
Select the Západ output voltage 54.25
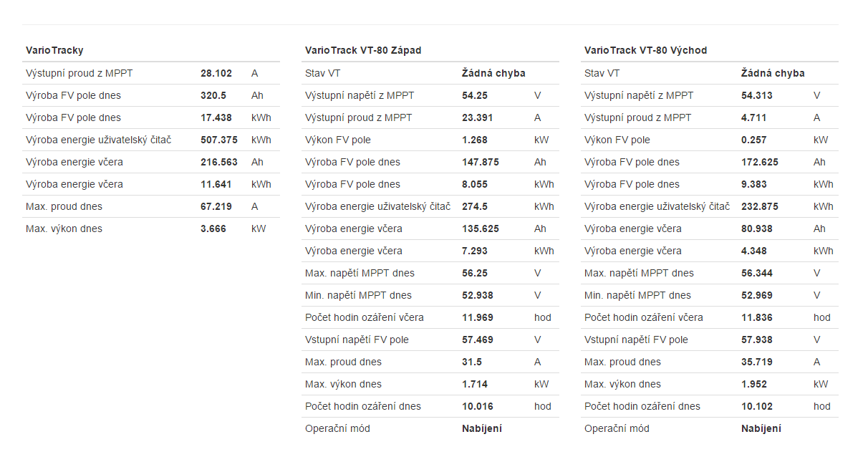pos(475,95)
